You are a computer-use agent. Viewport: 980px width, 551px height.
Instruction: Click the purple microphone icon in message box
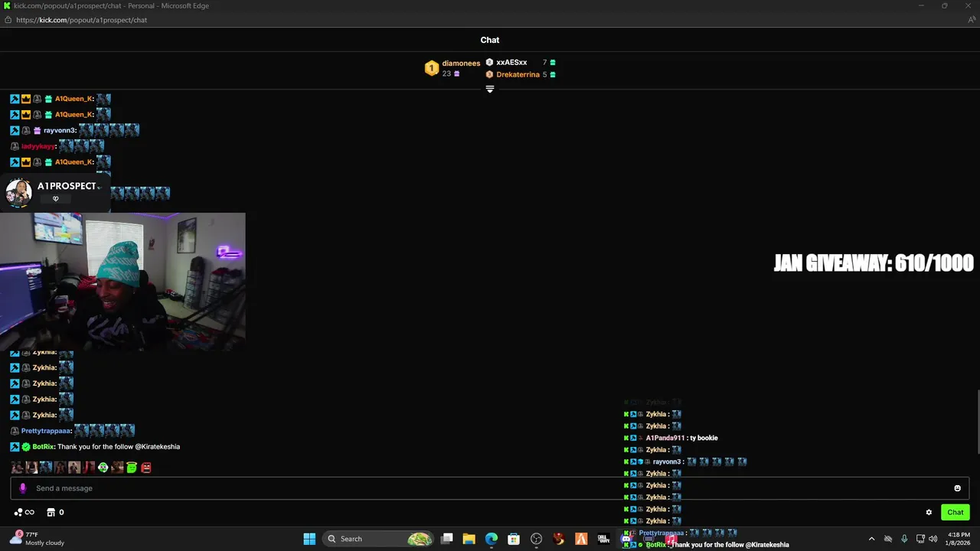click(x=22, y=488)
